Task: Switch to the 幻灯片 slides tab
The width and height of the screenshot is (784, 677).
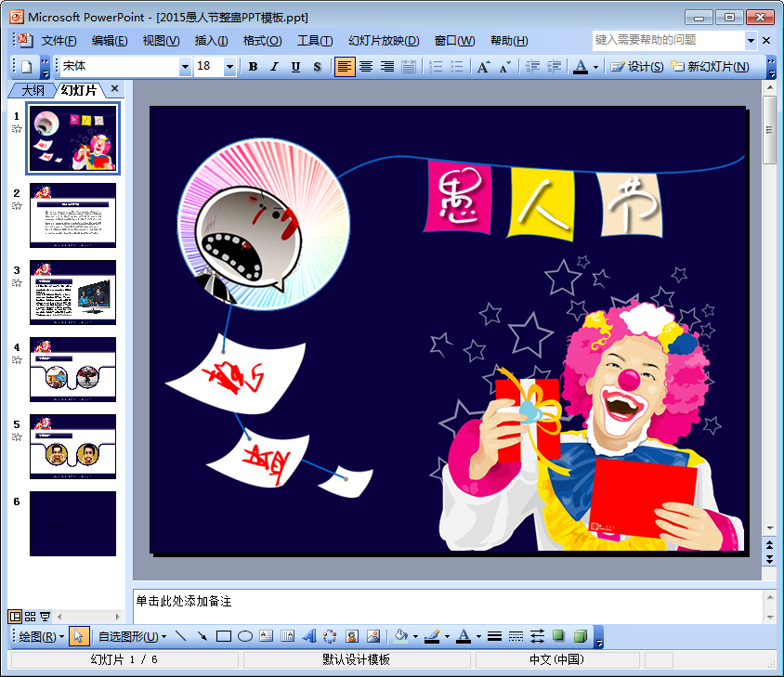Action: click(79, 90)
